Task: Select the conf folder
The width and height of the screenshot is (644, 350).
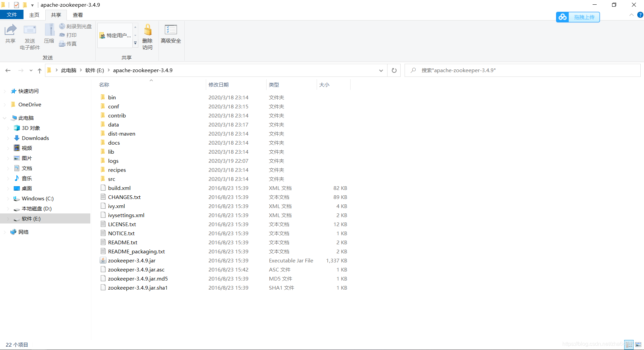Action: [113, 106]
